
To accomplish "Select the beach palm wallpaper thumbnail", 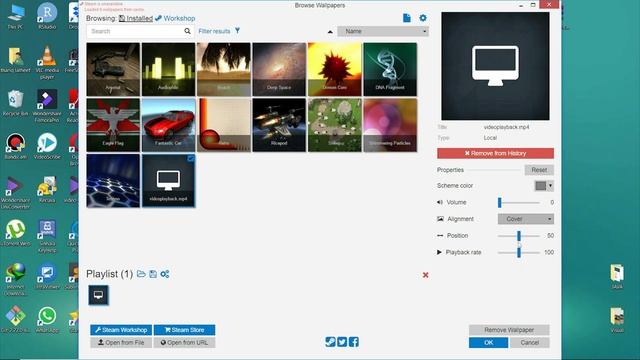I will point(224,69).
